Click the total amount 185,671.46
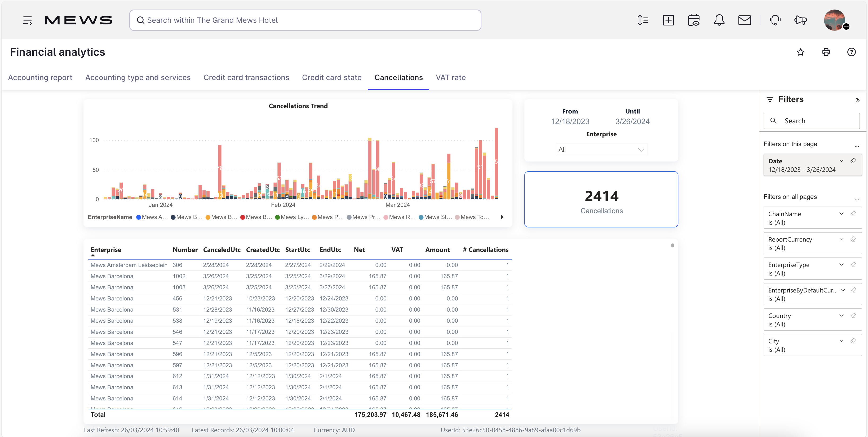 442,415
